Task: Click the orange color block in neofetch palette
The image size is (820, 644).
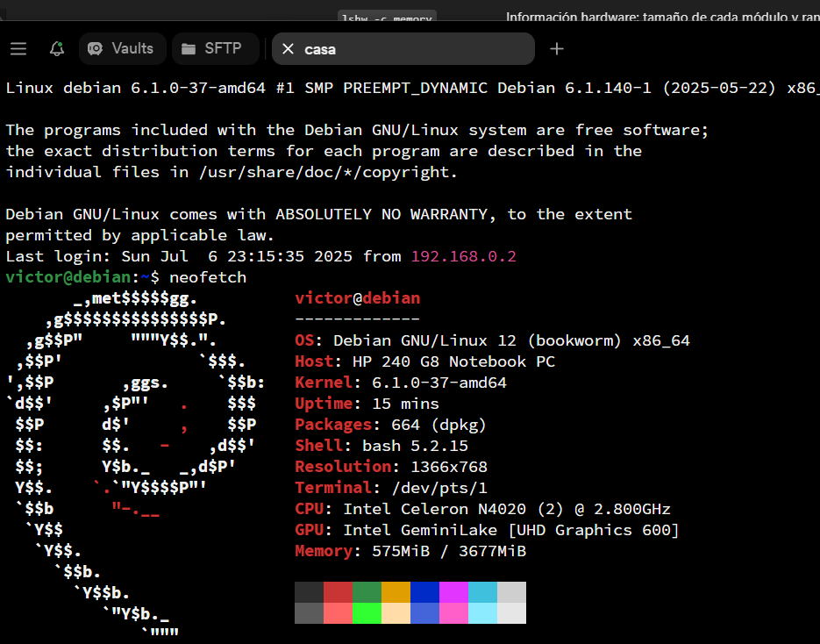Action: (x=396, y=592)
